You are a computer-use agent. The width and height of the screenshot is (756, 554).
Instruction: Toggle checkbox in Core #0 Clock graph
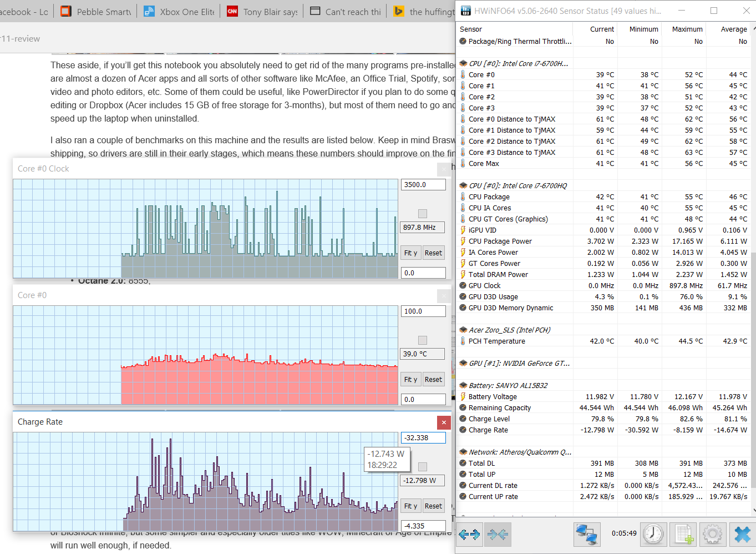(423, 214)
